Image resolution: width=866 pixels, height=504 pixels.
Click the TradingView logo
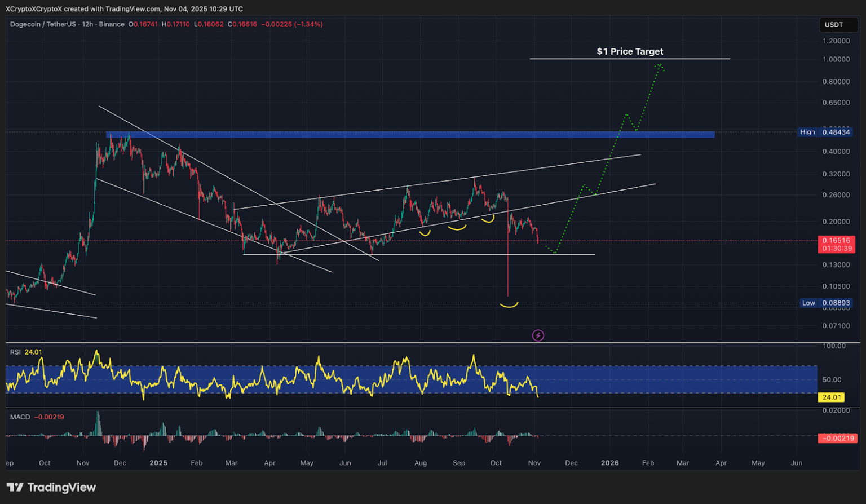[51, 488]
